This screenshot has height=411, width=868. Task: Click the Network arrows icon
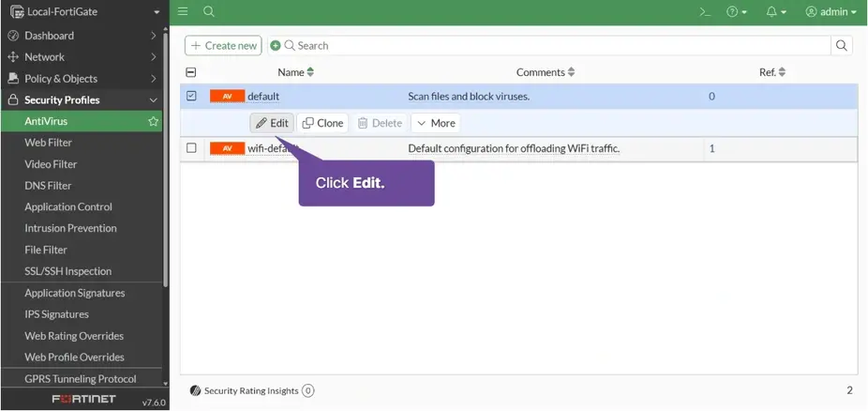click(x=13, y=57)
